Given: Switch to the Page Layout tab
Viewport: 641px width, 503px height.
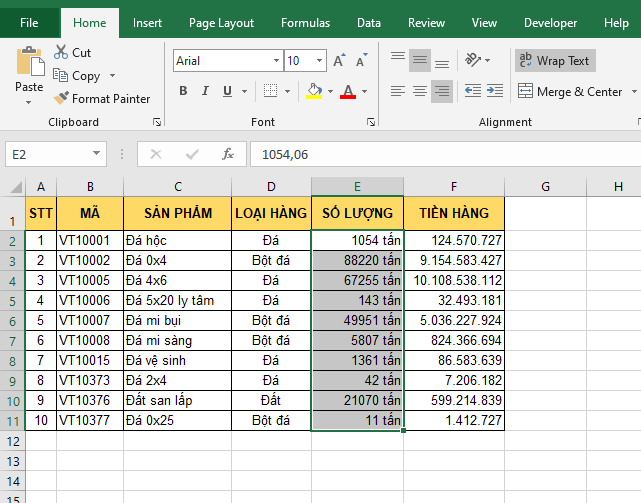Looking at the screenshot, I should 221,22.
